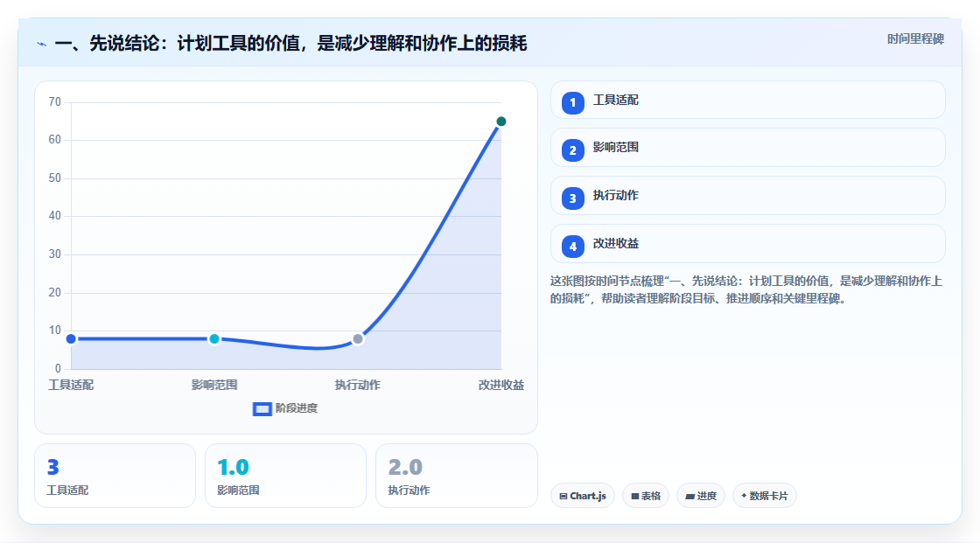Click the 1.0 影响范围 data card
Viewport: 980px width, 543px height.
tap(285, 477)
